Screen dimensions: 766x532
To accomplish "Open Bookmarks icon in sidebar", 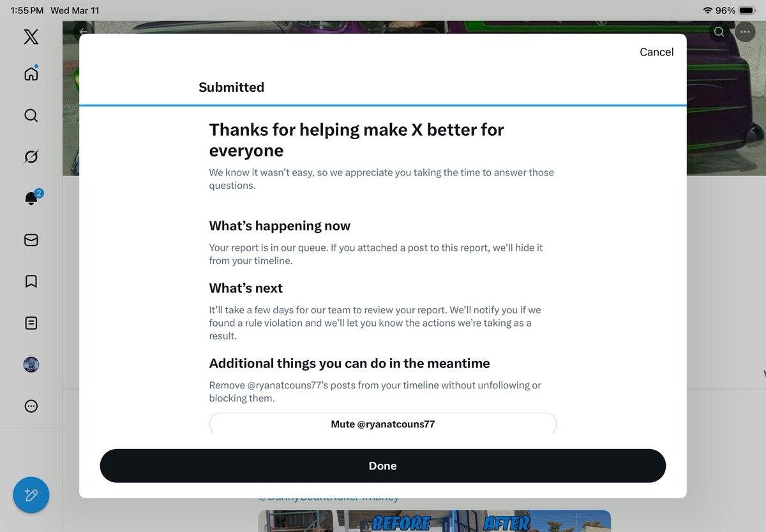I will click(31, 281).
